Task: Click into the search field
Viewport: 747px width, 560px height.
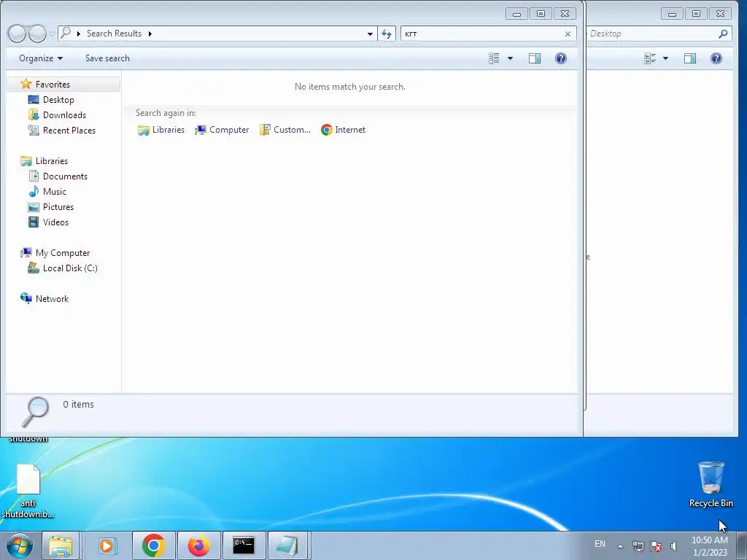Action: [x=482, y=34]
